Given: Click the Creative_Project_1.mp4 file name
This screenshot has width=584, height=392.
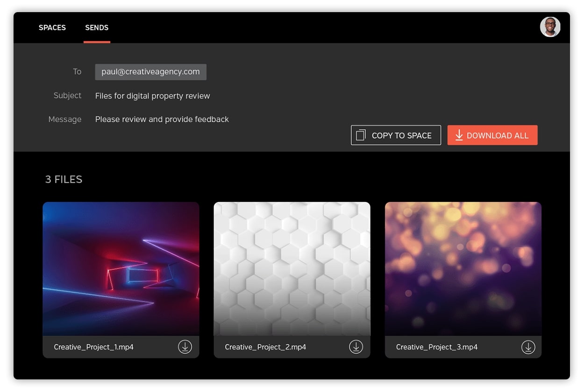Looking at the screenshot, I should (93, 347).
